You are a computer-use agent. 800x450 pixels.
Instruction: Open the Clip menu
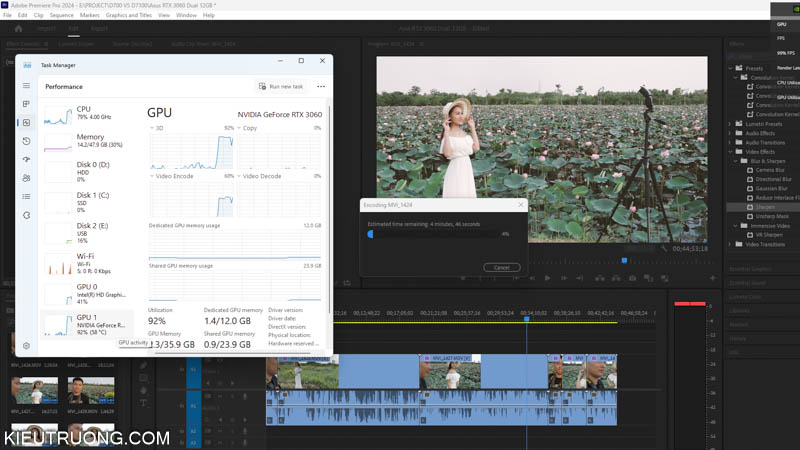38,15
